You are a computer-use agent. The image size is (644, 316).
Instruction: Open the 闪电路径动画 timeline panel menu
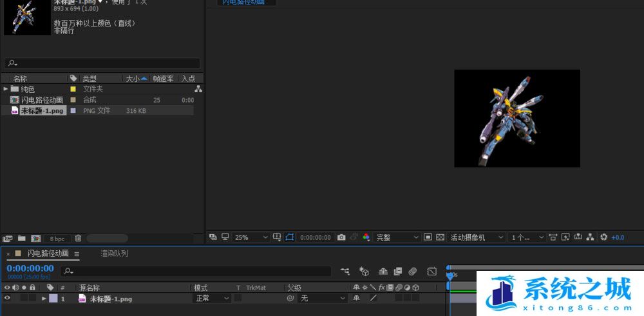tap(77, 254)
